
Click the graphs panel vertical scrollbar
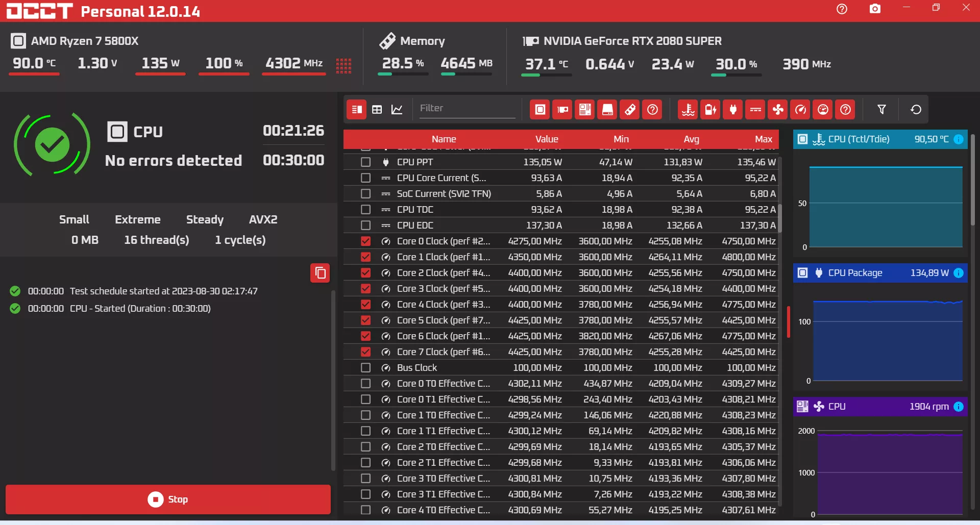(x=973, y=180)
